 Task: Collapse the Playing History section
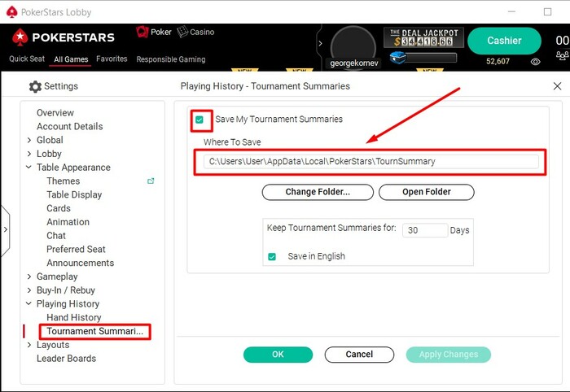tap(28, 304)
